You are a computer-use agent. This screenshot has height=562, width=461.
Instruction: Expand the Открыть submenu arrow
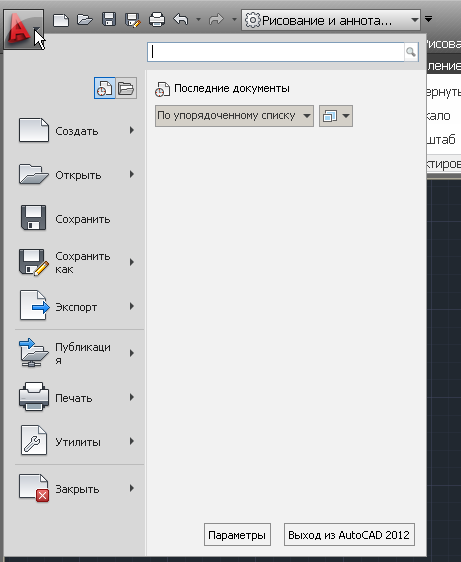click(132, 175)
